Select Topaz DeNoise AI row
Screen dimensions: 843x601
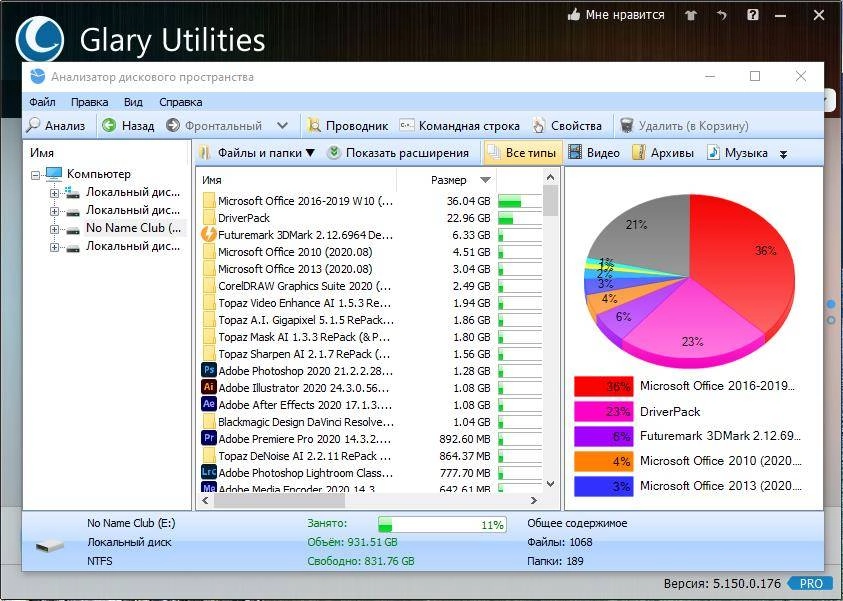point(371,456)
